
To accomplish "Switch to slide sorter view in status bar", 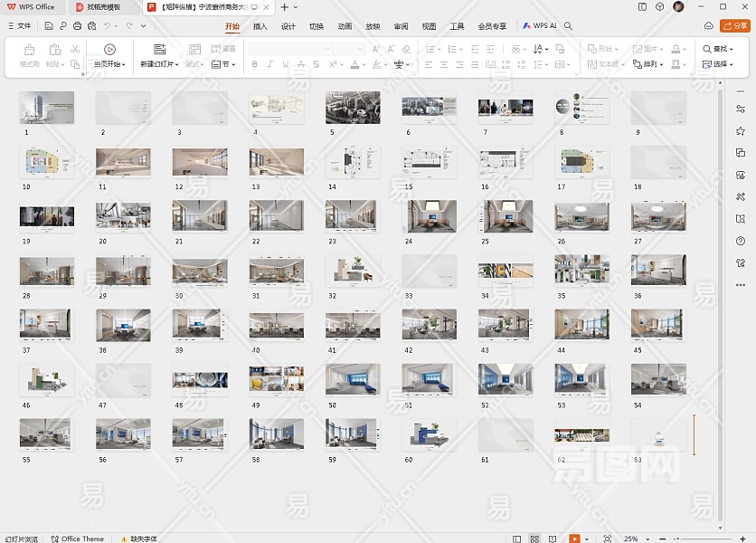I will tap(534, 538).
